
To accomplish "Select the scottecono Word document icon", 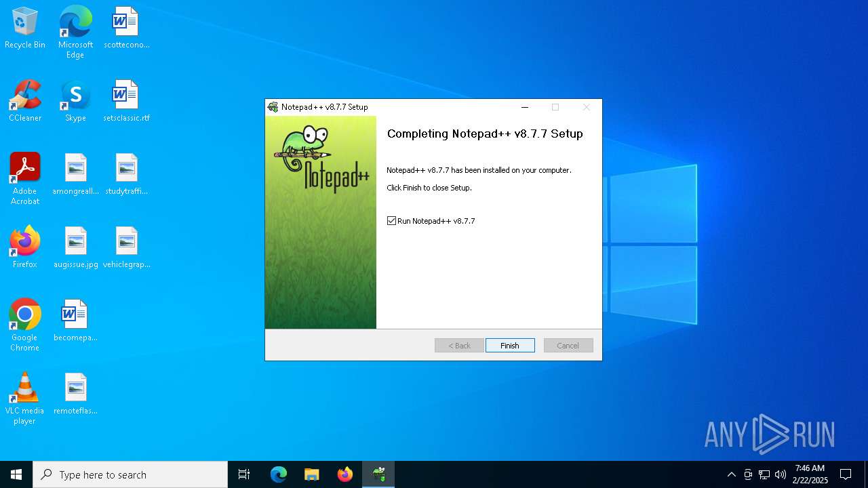I will point(126,28).
